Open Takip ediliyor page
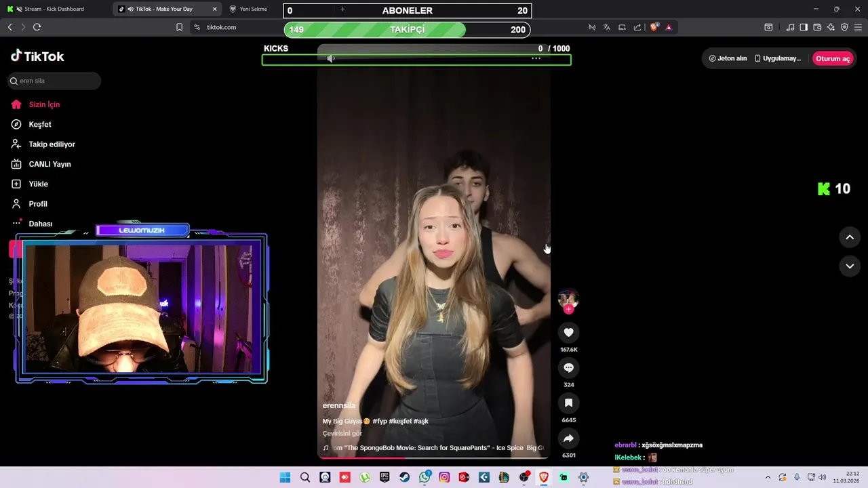Screen dimensions: 868x488 [52, 144]
